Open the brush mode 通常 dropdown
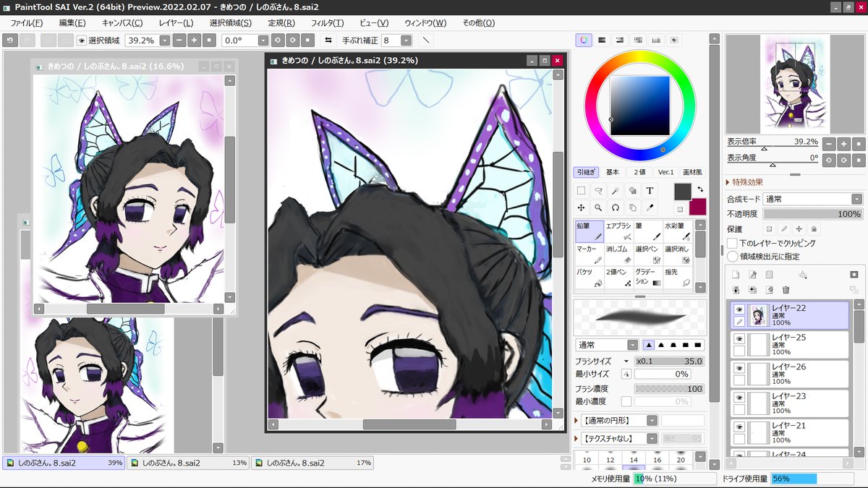Viewport: 868px width, 488px height. [632, 345]
